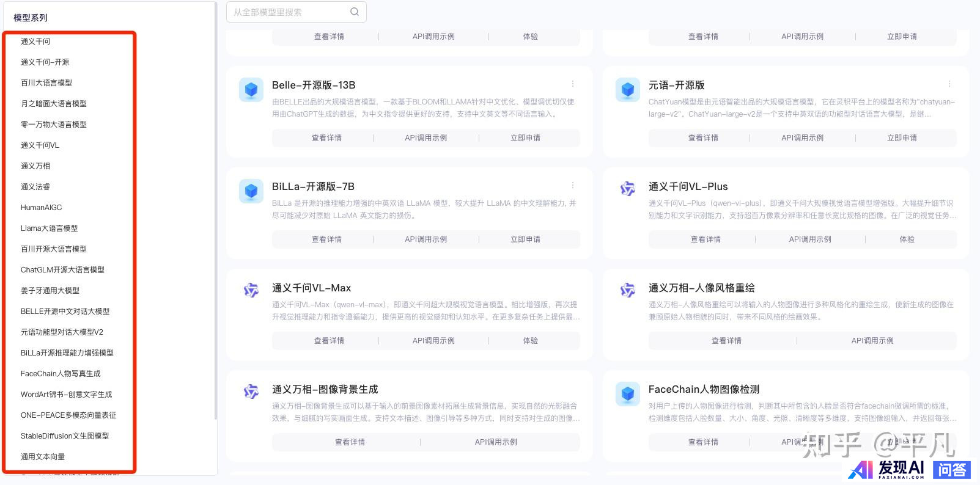
Task: Click the 通义千问VL-Plus model logo
Action: pos(627,189)
